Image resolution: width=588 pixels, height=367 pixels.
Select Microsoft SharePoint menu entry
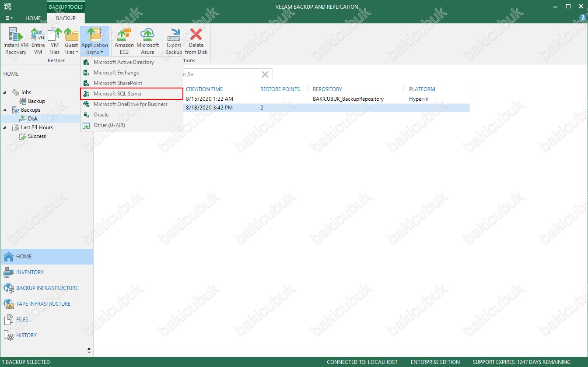tap(131, 83)
